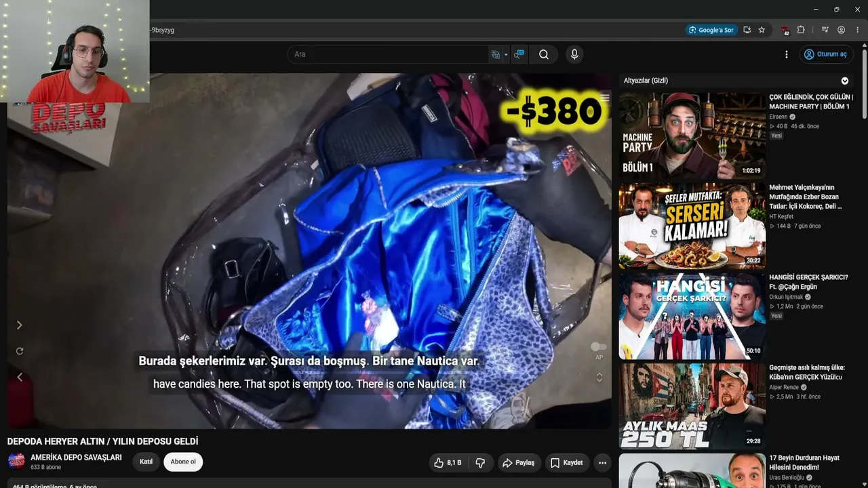Click the 'Kaydet' save button
Viewport: 868px width, 488px height.
click(x=567, y=463)
